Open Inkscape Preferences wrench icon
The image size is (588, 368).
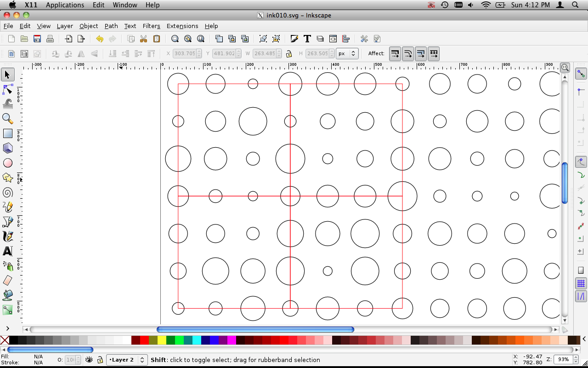point(364,39)
